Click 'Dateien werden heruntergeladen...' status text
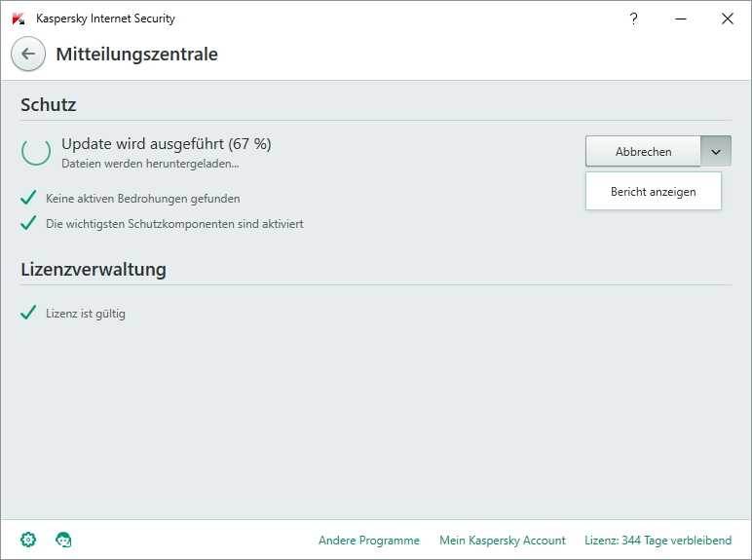The height and width of the screenshot is (560, 752). pos(150,164)
